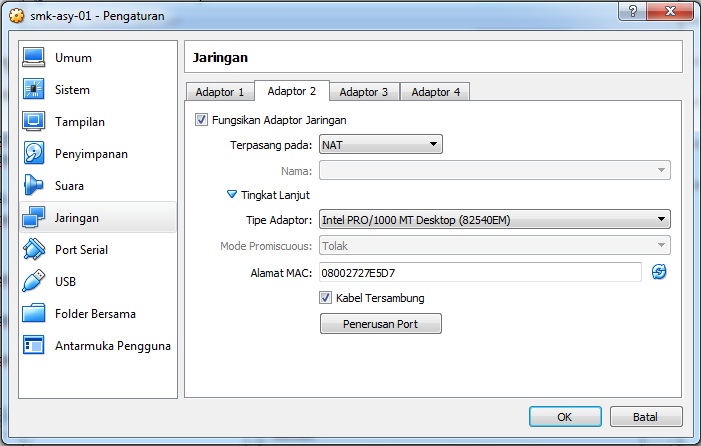Image resolution: width=701 pixels, height=446 pixels.
Task: Select the Sistem category label
Action: click(72, 90)
